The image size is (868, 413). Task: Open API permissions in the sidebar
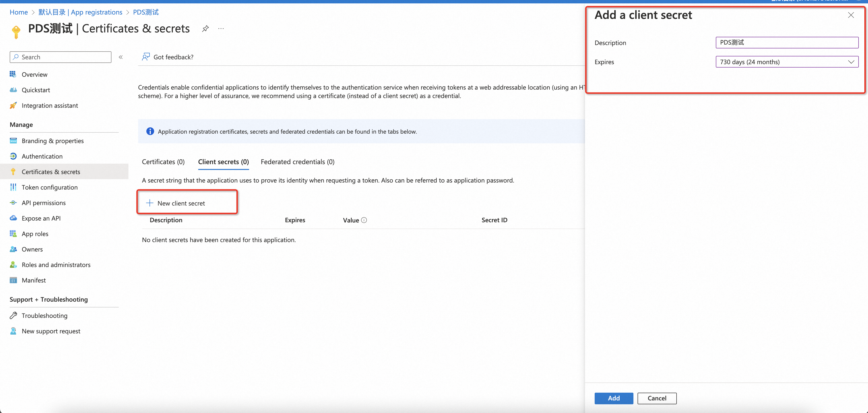coord(43,203)
